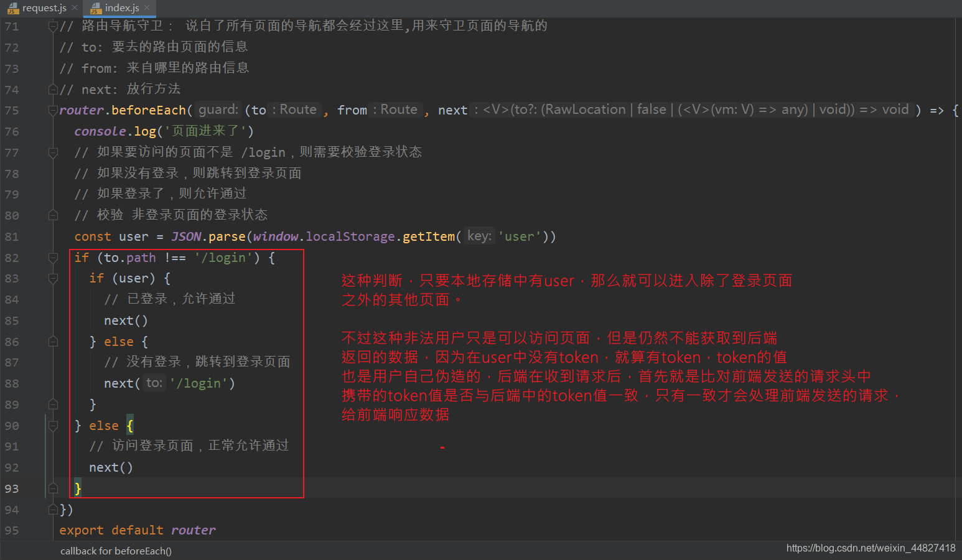Viewport: 962px width, 560px height.
Task: Click line number 75 in the gutter
Action: pos(12,111)
